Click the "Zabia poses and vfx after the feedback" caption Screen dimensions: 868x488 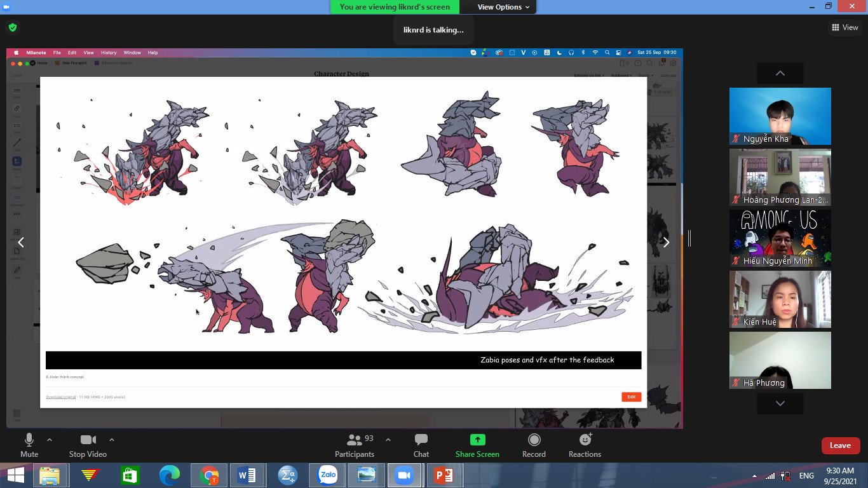(547, 360)
